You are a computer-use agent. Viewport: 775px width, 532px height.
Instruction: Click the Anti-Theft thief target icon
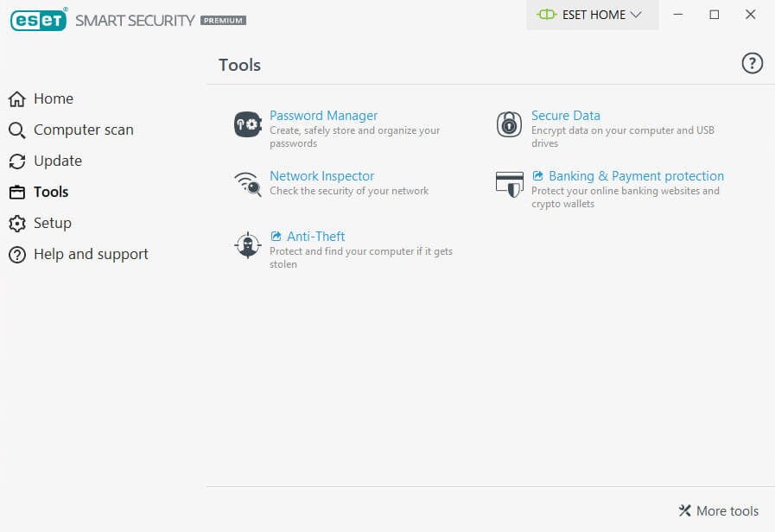[248, 245]
